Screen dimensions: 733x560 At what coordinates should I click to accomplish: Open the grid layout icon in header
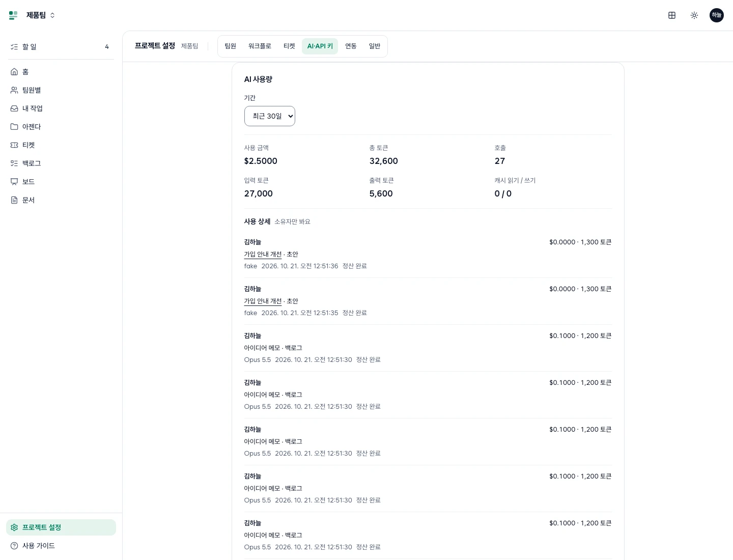click(672, 15)
